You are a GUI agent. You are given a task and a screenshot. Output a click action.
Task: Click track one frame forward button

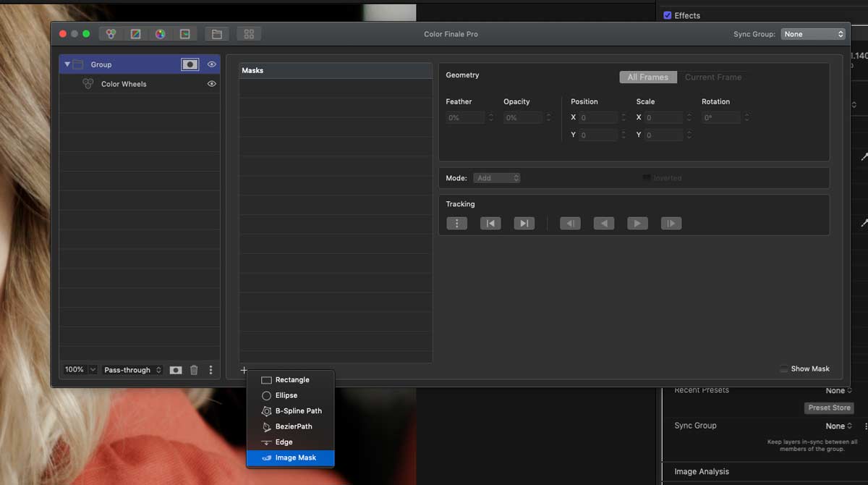tap(671, 223)
